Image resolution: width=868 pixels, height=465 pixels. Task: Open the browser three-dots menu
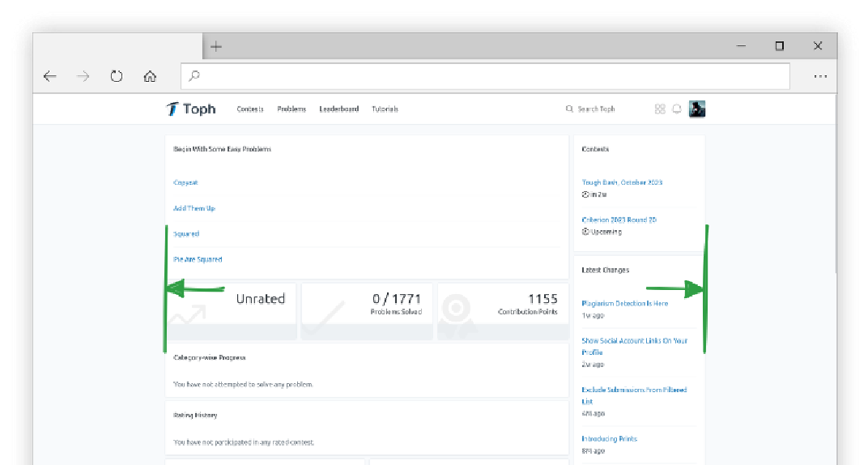(820, 76)
